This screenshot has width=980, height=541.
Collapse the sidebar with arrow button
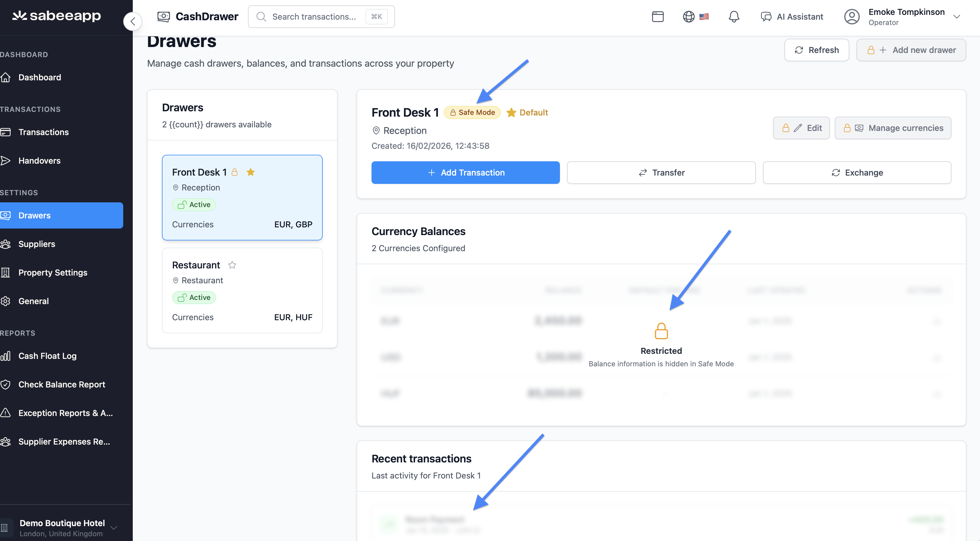coord(133,21)
